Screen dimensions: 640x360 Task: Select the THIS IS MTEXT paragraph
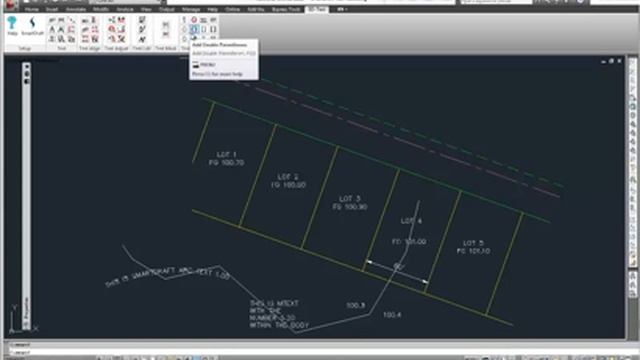tap(280, 314)
